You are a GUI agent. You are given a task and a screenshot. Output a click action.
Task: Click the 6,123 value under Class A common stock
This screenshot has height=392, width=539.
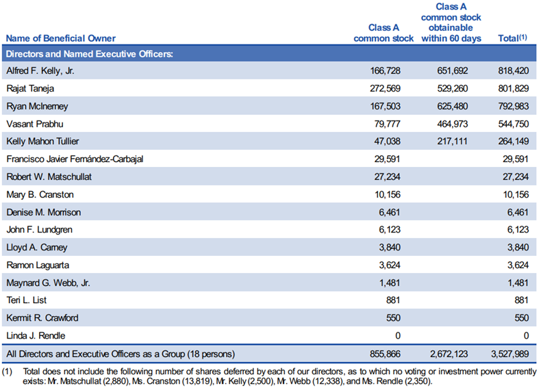coord(390,230)
